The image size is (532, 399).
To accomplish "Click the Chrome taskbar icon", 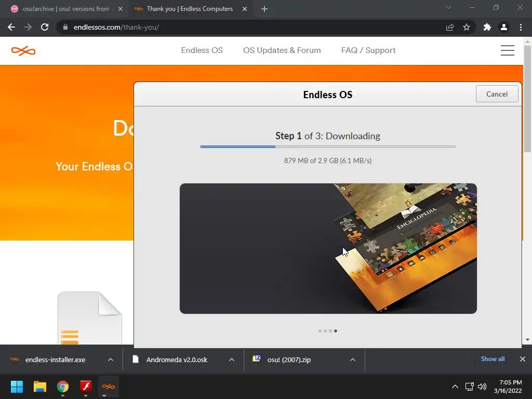I will pos(63,387).
